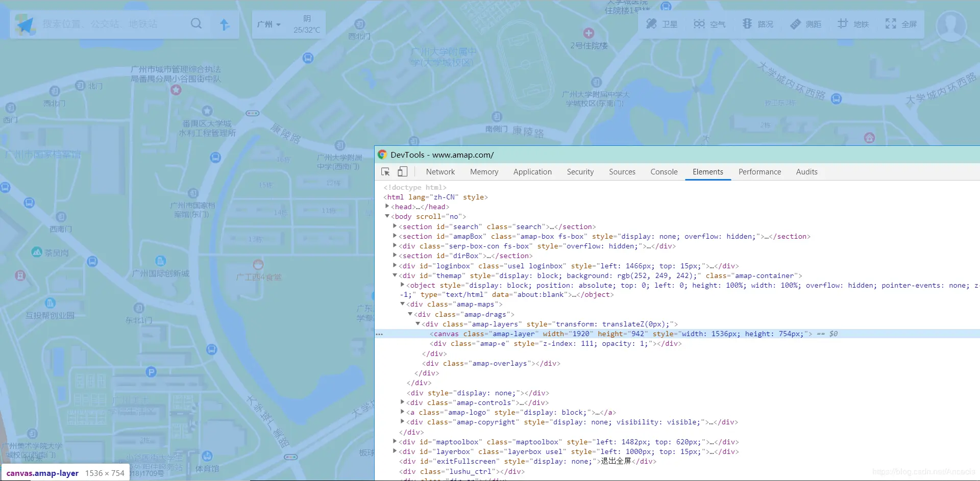This screenshot has height=481, width=980.
Task: Expand the section id="dirBox" node
Action: (x=395, y=255)
